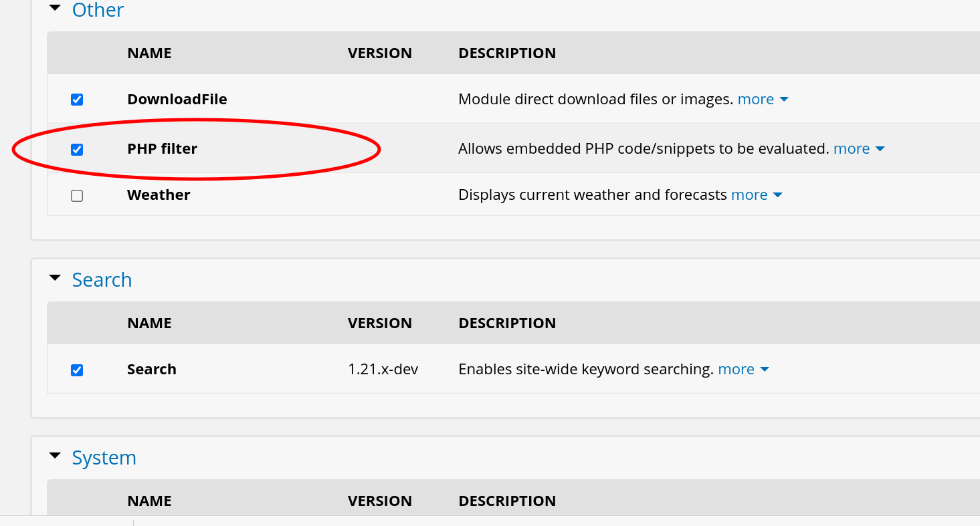Disable the PHP filter checkbox
The image size is (980, 526).
click(x=77, y=149)
